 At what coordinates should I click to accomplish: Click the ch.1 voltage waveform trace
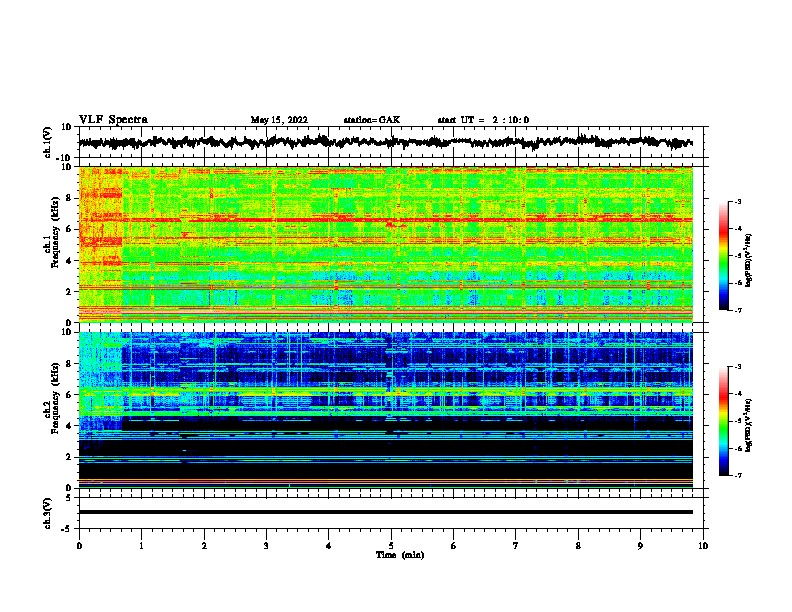(x=385, y=142)
